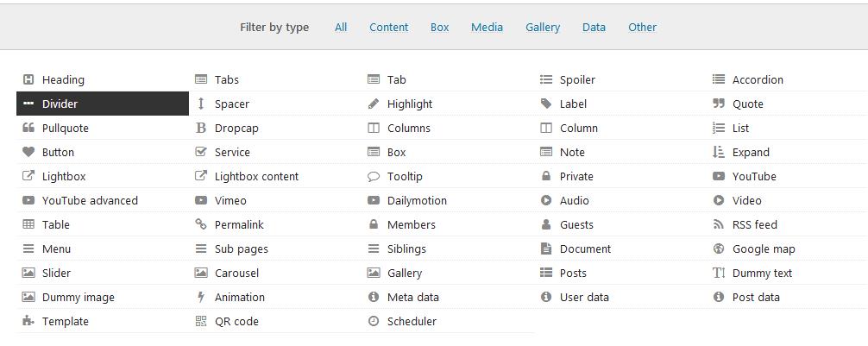Choose the Google map globe icon
The image size is (868, 346).
(x=719, y=248)
